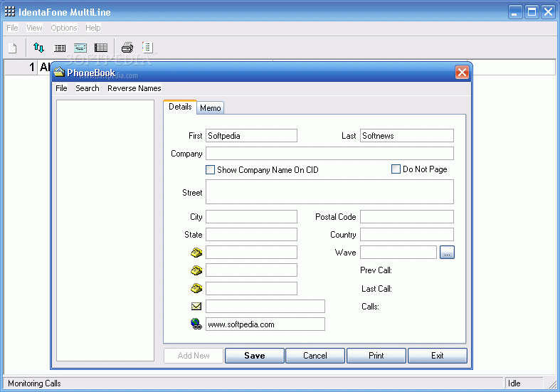560x392 pixels.
Task: Click the Wave file path field
Action: 398,253
